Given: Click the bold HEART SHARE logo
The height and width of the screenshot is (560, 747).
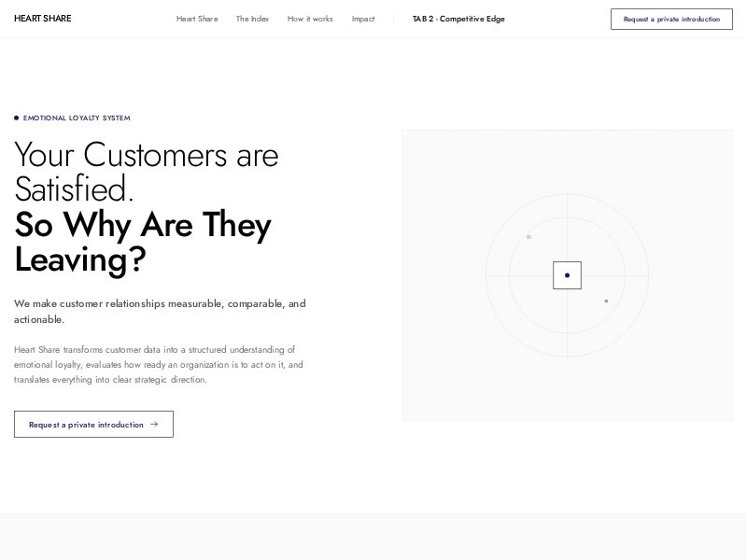Looking at the screenshot, I should tap(42, 19).
